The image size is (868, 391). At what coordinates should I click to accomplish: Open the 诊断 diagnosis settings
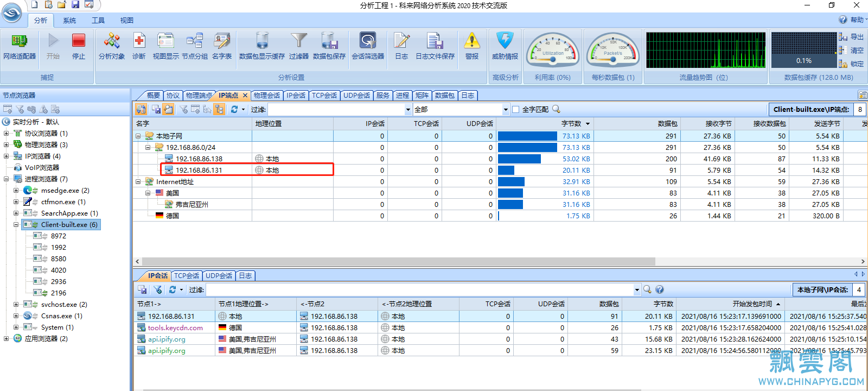point(139,47)
